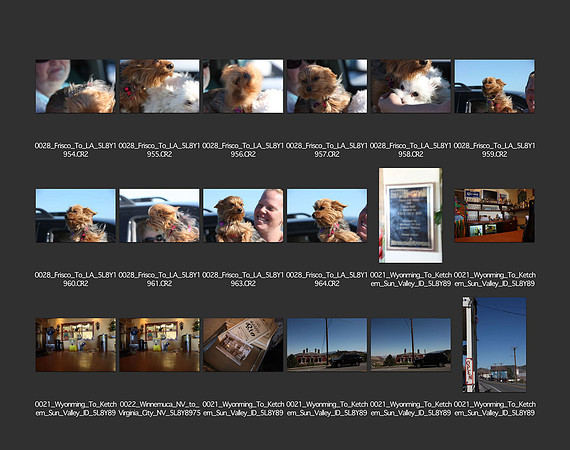Click the filename label ending 956.CR2
Image resolution: width=570 pixels, height=450 pixels.
coord(243,150)
